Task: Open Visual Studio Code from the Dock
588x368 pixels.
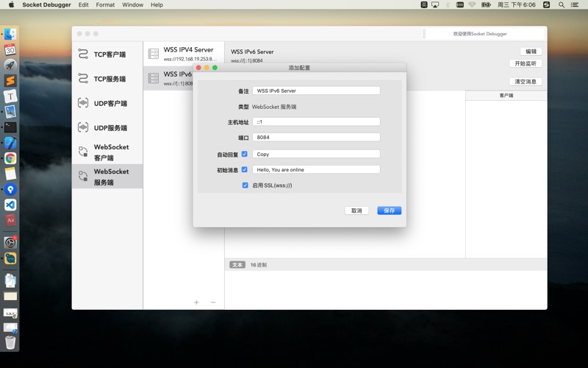Action: pyautogui.click(x=10, y=205)
